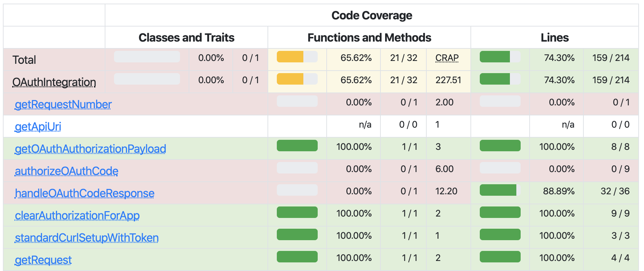644x271 pixels.
Task: Open the authorizeOAuthCode method link
Action: [66, 171]
